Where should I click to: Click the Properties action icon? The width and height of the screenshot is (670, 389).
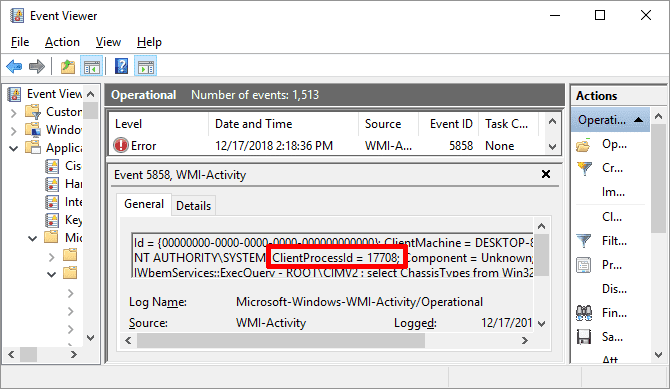[583, 265]
